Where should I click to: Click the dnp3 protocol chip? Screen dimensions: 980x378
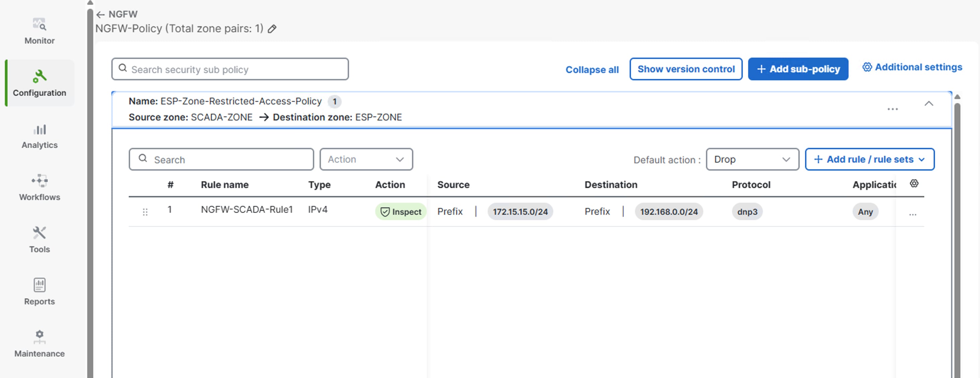point(747,212)
